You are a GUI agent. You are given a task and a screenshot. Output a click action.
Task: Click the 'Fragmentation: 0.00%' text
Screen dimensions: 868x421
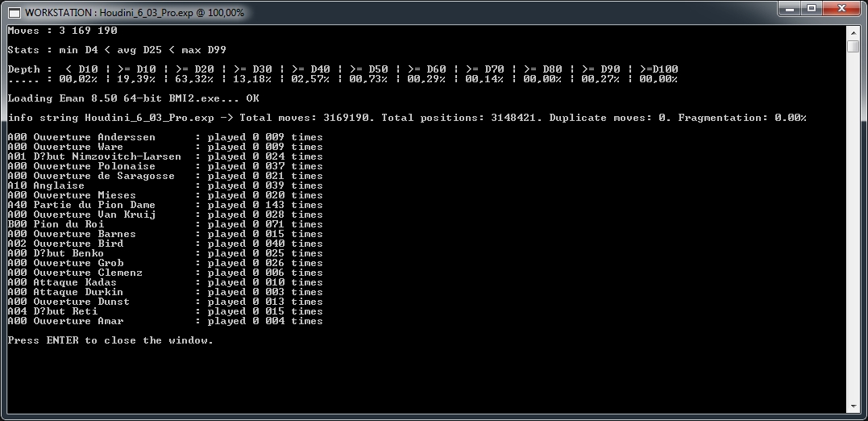point(741,118)
